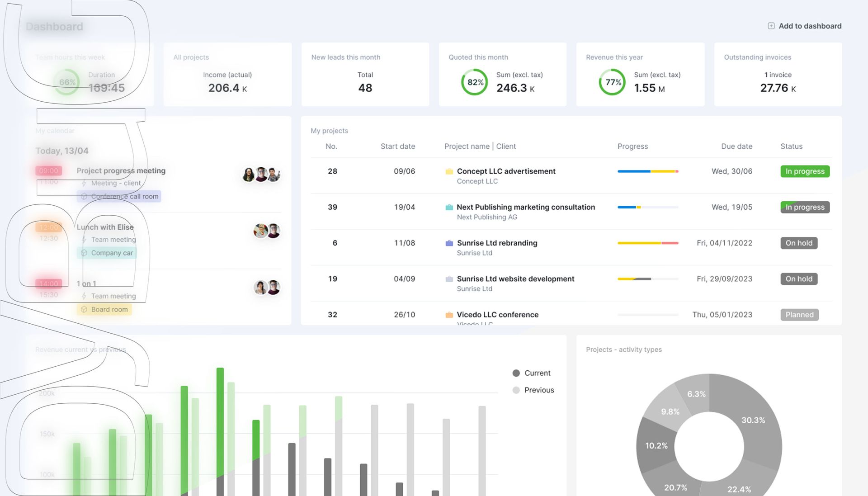
Task: Open the Project progress meeting event
Action: (x=121, y=170)
